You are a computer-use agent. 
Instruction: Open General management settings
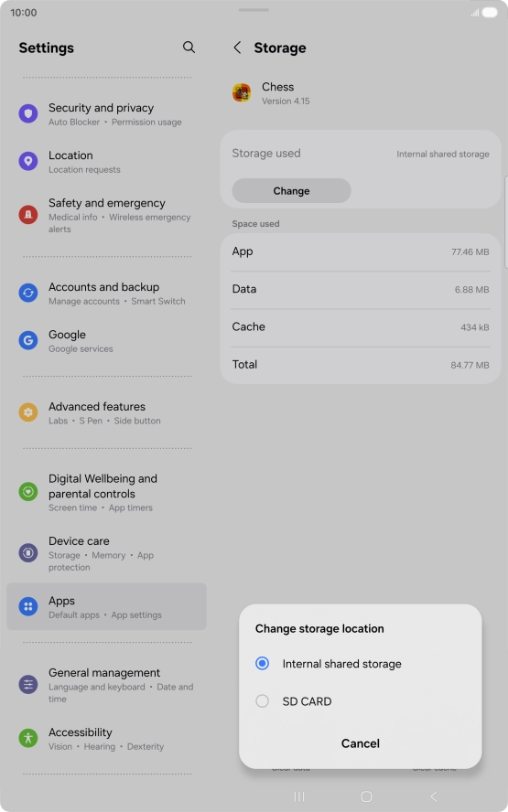point(106,685)
